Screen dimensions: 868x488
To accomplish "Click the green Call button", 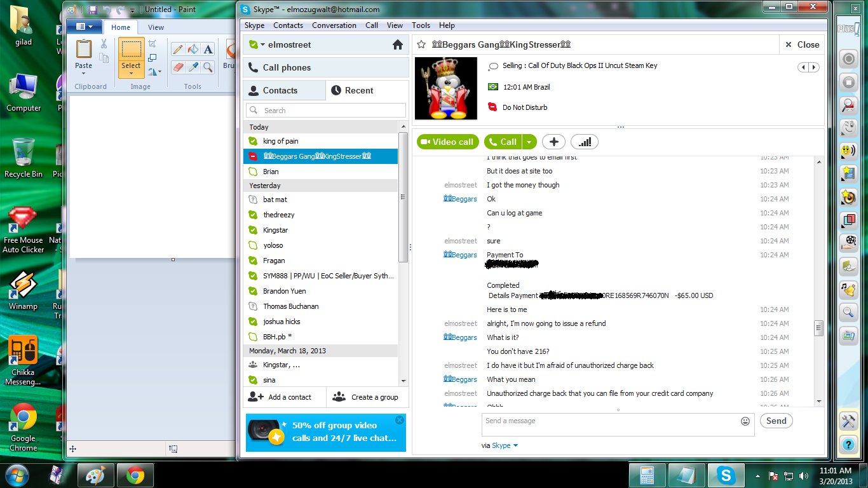I will (503, 142).
